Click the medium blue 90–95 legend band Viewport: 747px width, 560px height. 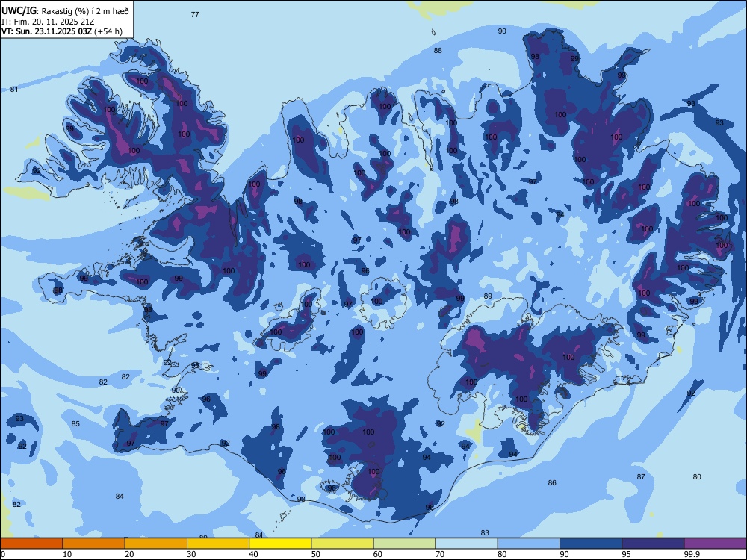[591, 544]
